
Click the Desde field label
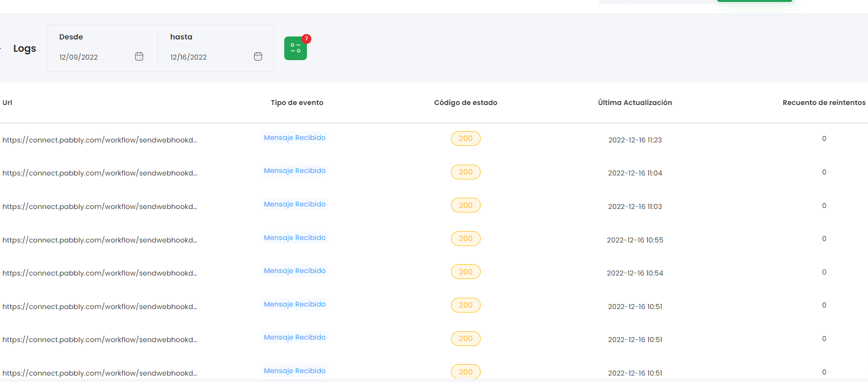coord(71,37)
